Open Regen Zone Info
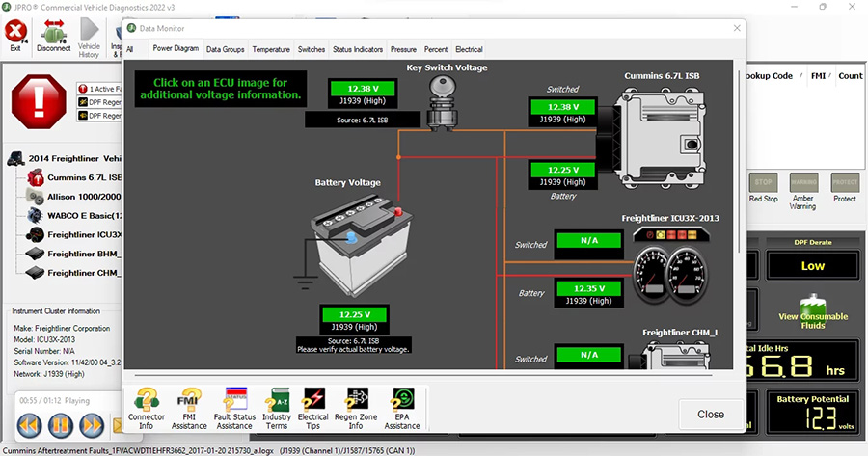 (x=357, y=405)
